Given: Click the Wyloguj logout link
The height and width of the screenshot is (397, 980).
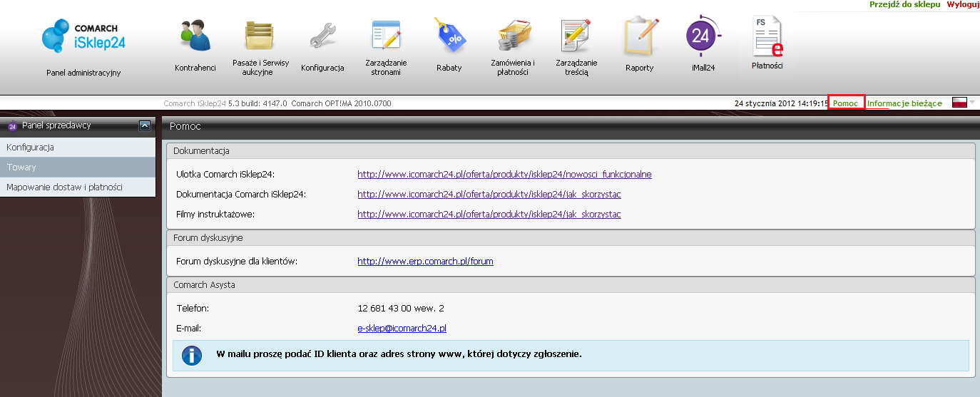Looking at the screenshot, I should (x=963, y=4).
